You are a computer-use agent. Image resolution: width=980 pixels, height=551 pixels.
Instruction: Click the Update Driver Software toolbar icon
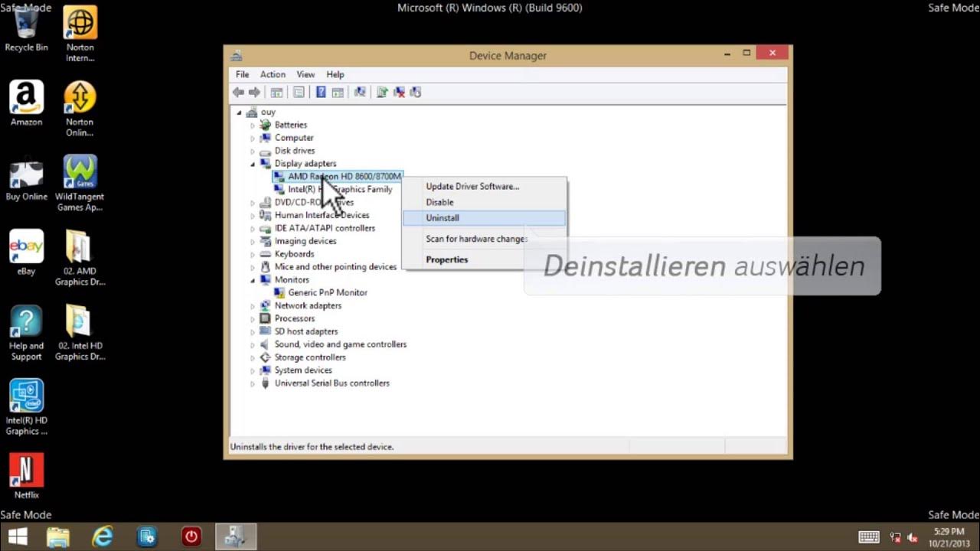coord(382,93)
